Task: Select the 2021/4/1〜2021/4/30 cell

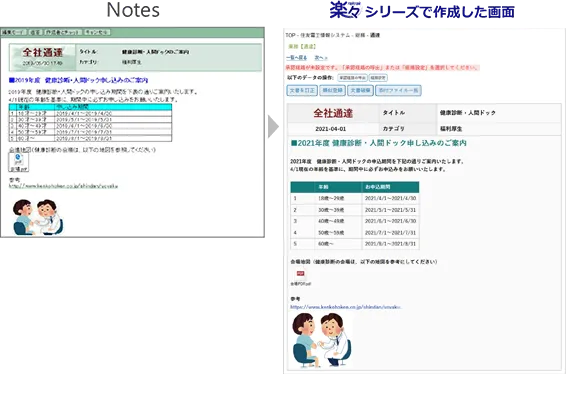Action: tap(390, 198)
